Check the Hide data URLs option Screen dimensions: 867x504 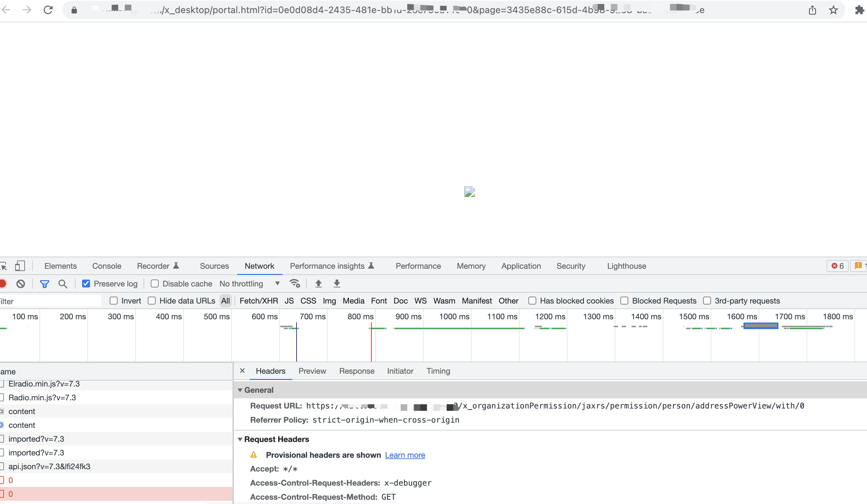pyautogui.click(x=152, y=301)
